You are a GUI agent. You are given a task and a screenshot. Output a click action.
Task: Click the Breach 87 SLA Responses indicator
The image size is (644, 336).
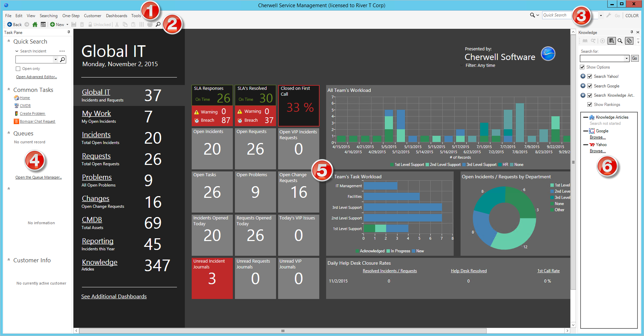coord(212,120)
